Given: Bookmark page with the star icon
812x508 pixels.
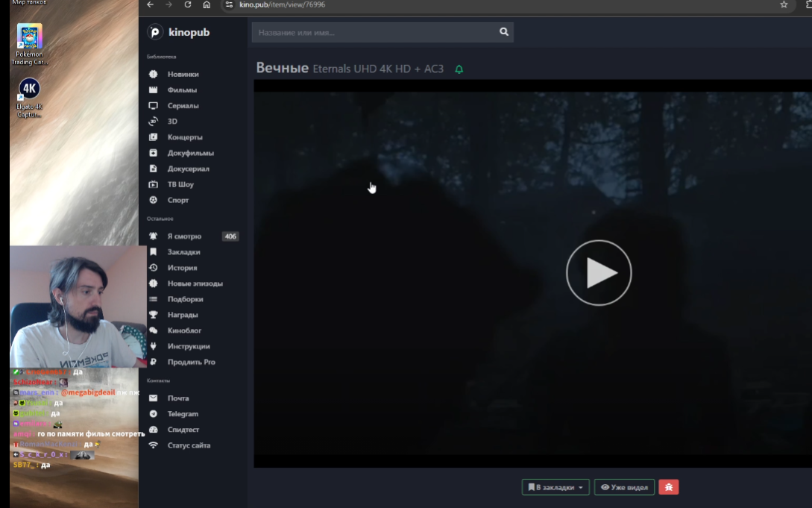Looking at the screenshot, I should coord(784,4).
